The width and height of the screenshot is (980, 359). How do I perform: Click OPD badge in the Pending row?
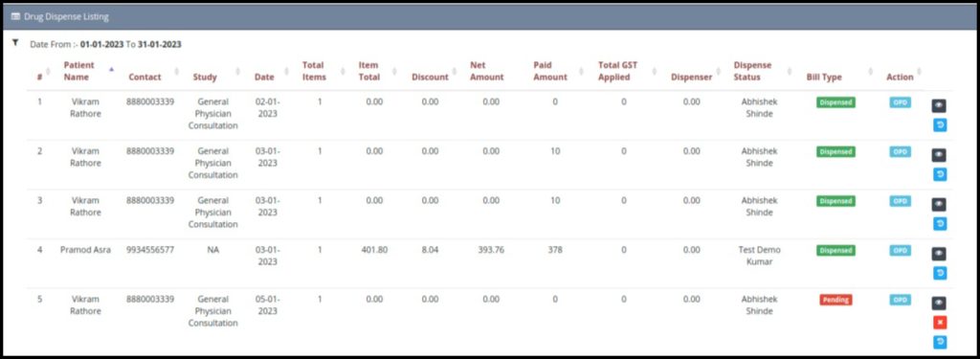pos(900,300)
